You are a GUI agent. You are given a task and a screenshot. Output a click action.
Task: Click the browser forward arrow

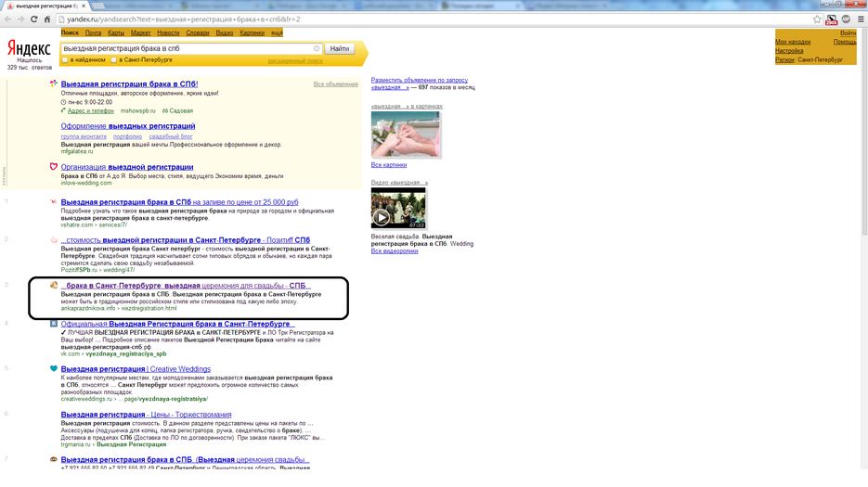[20, 19]
